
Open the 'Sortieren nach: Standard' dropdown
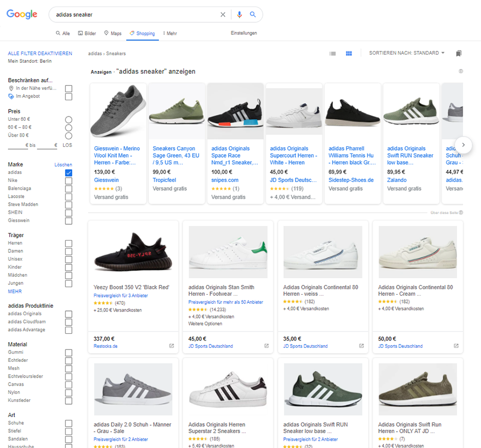(407, 53)
